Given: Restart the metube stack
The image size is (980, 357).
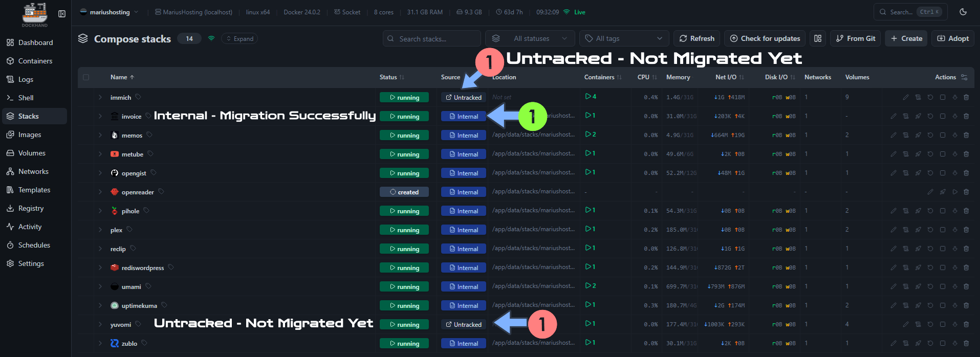Looking at the screenshot, I should [930, 154].
